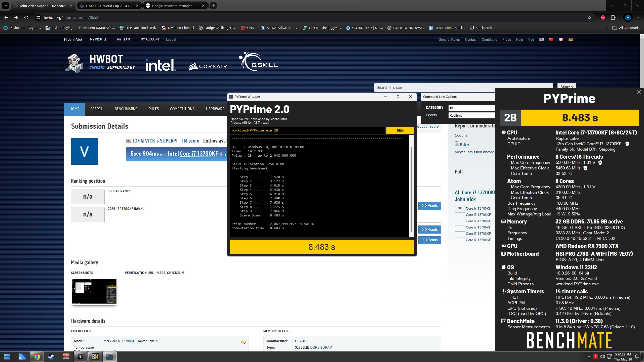This screenshot has width=644, height=362.
Task: Click the Intel sponsor logo
Action: pos(161,65)
